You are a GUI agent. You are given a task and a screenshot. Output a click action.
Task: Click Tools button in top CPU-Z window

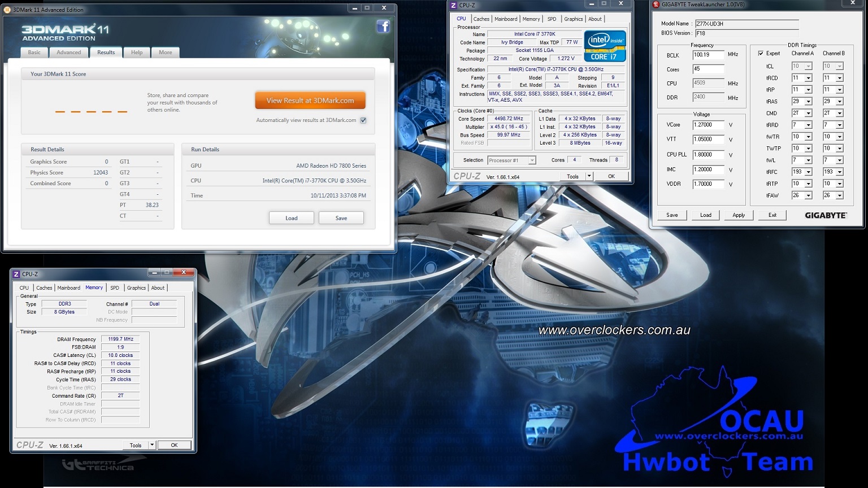click(x=572, y=176)
